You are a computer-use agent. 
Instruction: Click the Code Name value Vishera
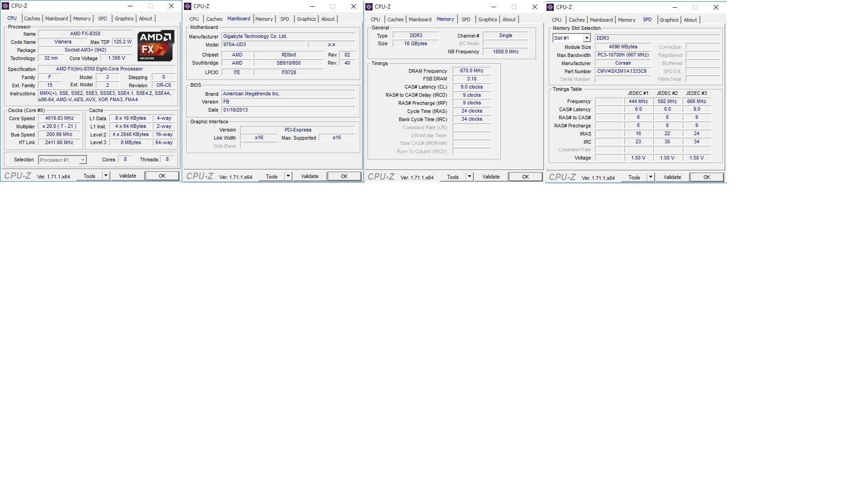[x=63, y=42]
